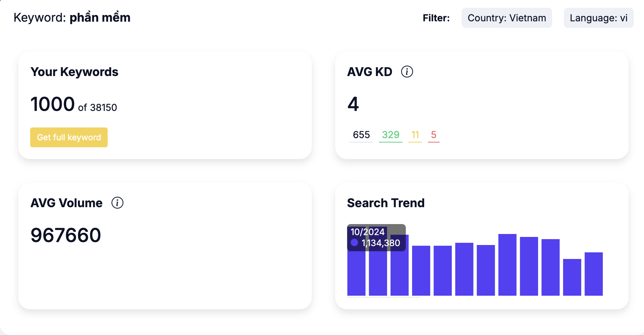Click the Get full keyword button
This screenshot has width=644, height=335.
(x=69, y=137)
